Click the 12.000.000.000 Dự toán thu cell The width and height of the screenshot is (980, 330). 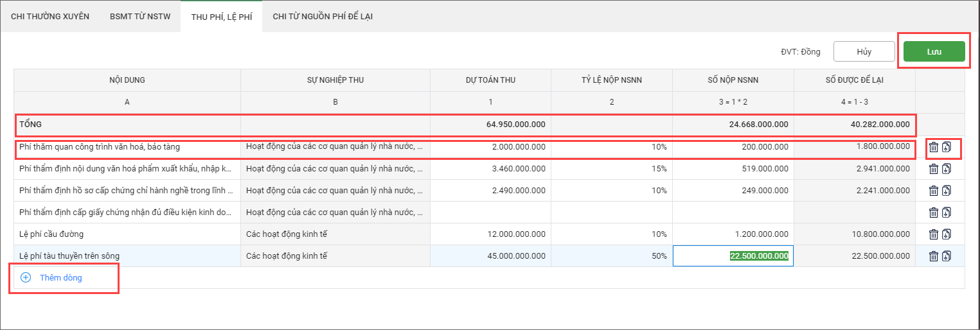[490, 234]
